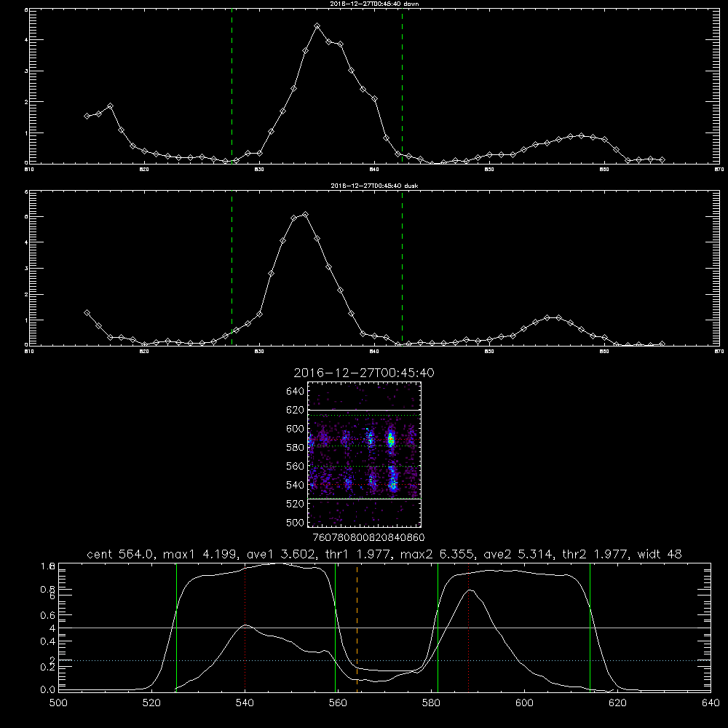
Task: Click the '2016-12-27T00:45:40 dusk' plot title
Action: pos(374,186)
